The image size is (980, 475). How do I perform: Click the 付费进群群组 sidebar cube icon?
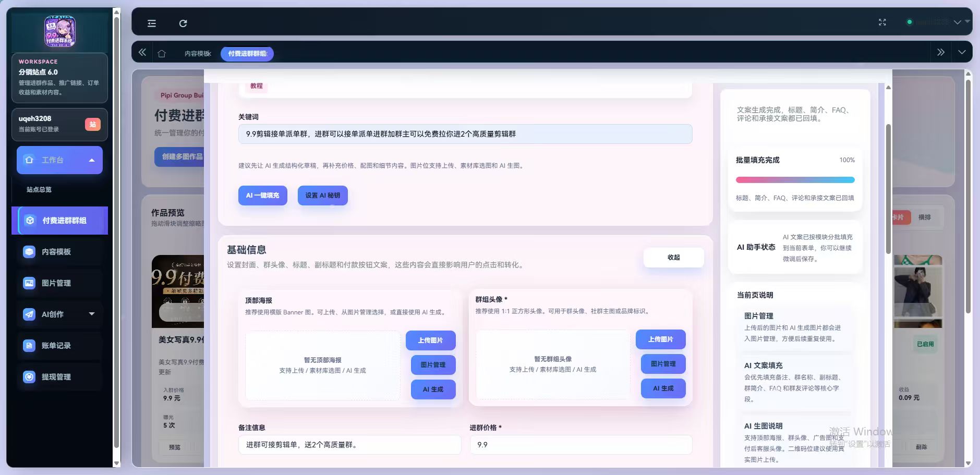(30, 221)
